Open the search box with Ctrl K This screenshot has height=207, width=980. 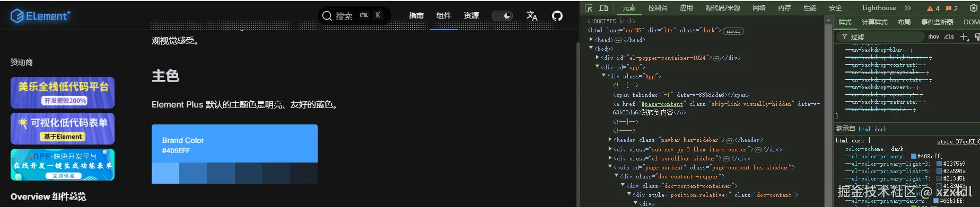(354, 16)
